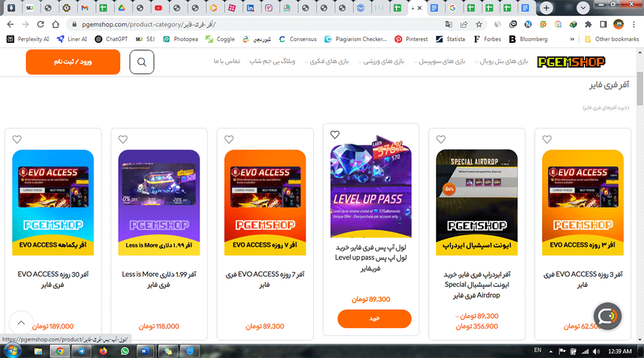Viewport: 644px width, 358px height.
Task: Open Chrome profile avatar
Action: (618, 24)
